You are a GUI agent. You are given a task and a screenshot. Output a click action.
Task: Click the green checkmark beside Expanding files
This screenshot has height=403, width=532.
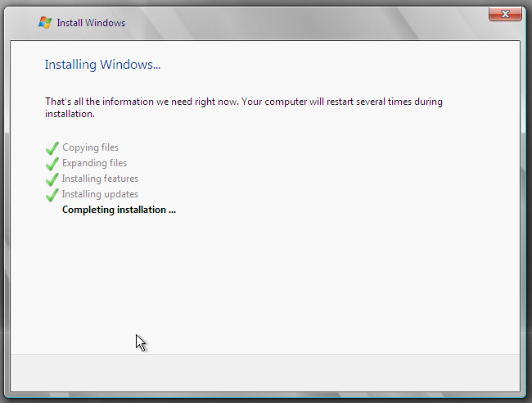[52, 164]
